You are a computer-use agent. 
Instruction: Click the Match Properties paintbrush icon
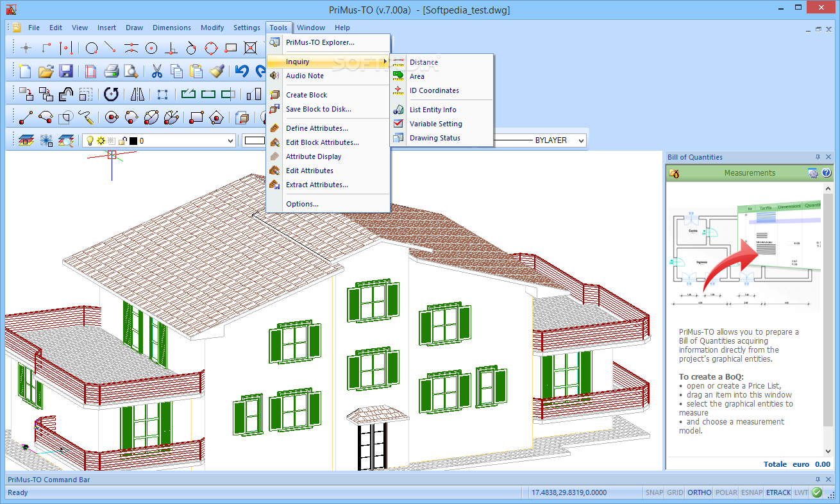(x=216, y=71)
